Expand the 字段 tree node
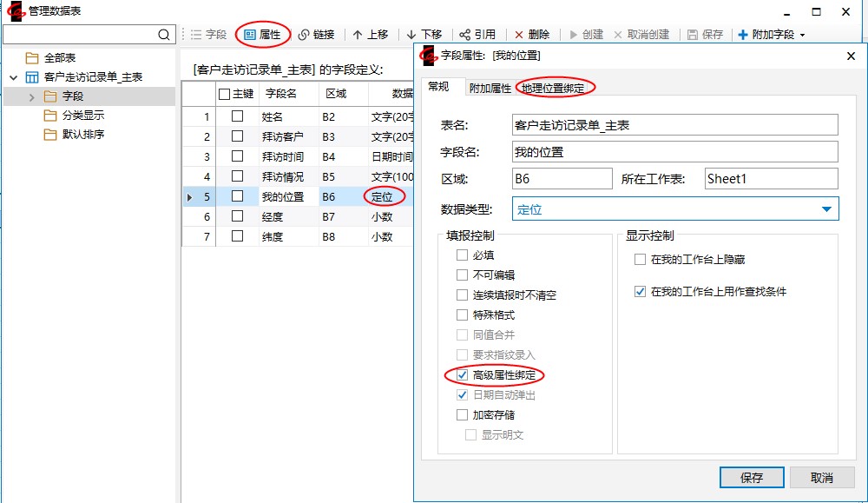 coord(32,96)
